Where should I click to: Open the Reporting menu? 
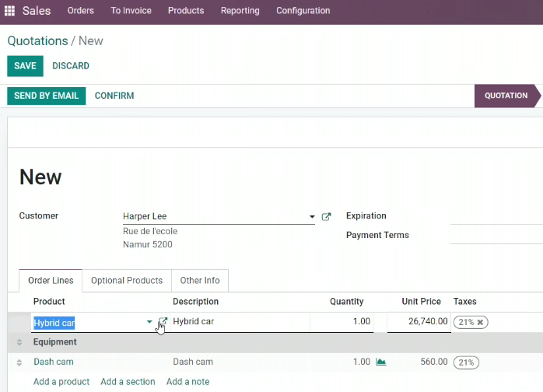click(240, 11)
